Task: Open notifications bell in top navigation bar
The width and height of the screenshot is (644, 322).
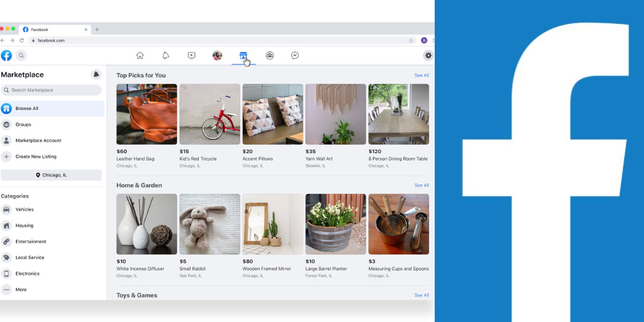Action: [x=166, y=55]
